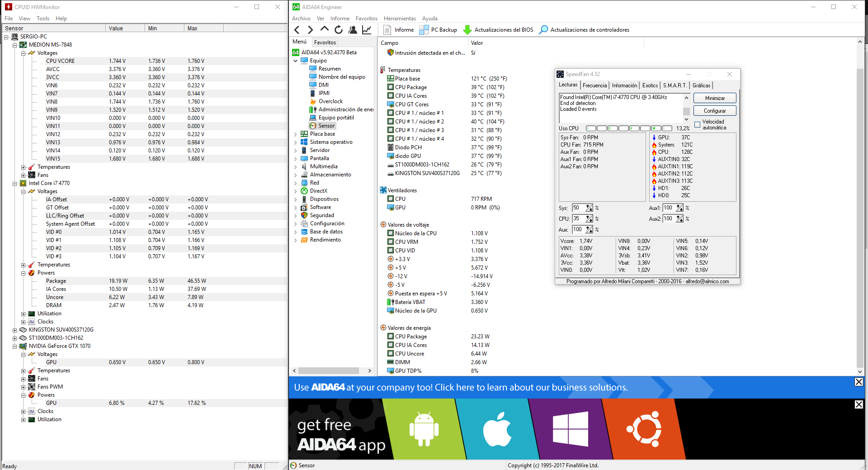Switch to SpeedFan Frecuencia tab
This screenshot has height=470, width=868.
(x=594, y=85)
